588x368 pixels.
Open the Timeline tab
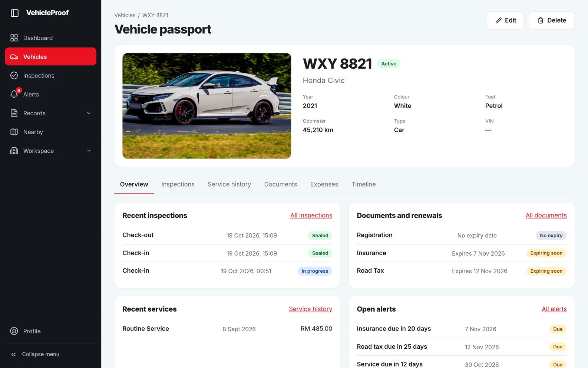click(x=364, y=184)
